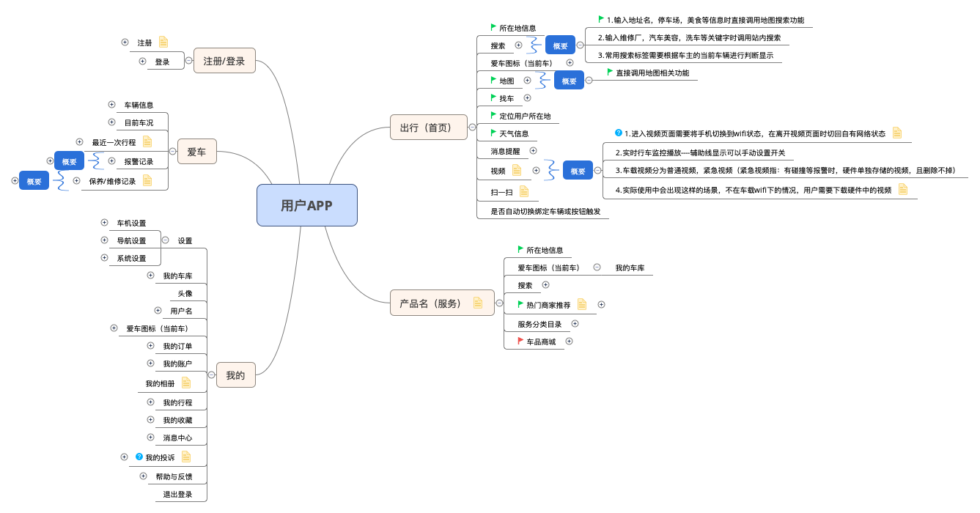The height and width of the screenshot is (513, 980).
Task: Collapse the 注册/登录 branch
Action: pos(188,61)
